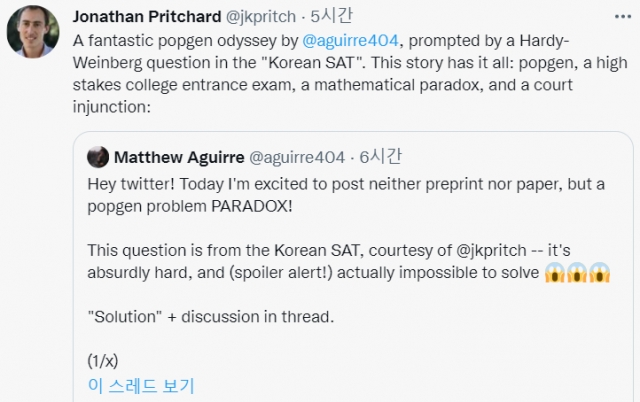Click the Matthew Aguirre display name
Image resolution: width=640 pixels, height=402 pixels.
coord(179,157)
